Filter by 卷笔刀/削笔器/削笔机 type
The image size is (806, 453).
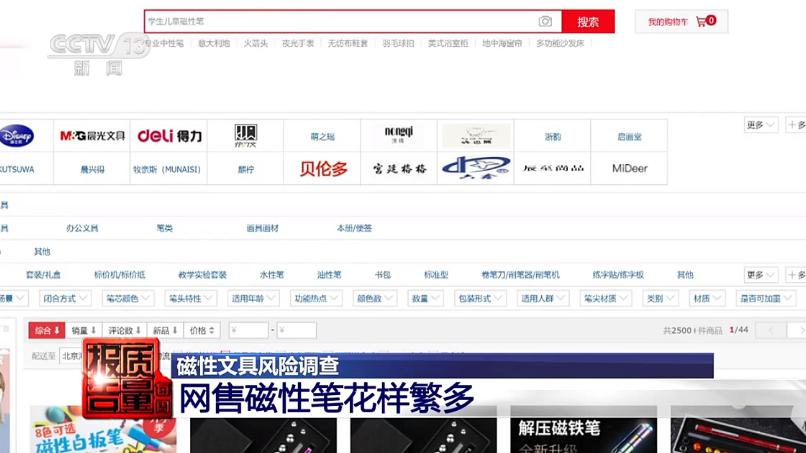pos(520,275)
